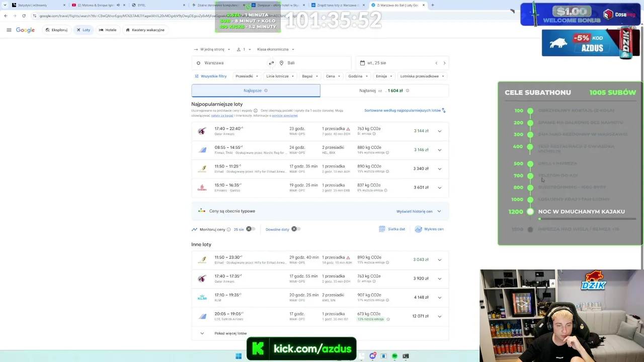The image size is (644, 362).
Task: Open the 'Siatka dat' date grid
Action: [x=392, y=229]
